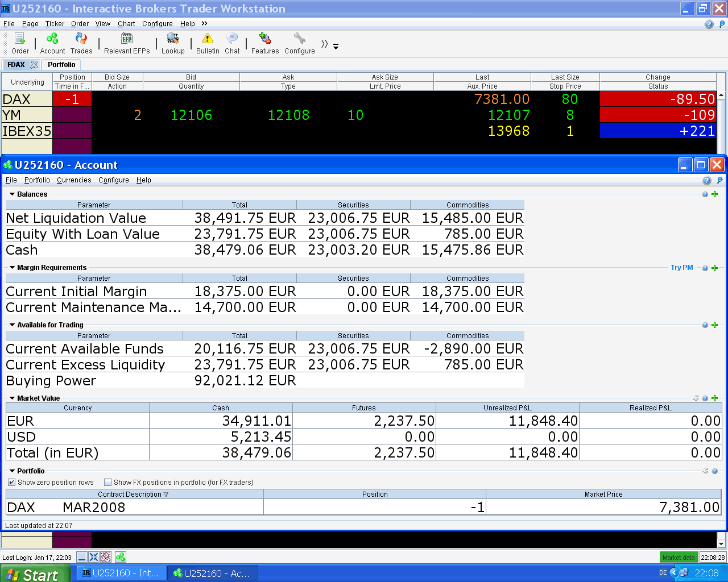
Task: Uncheck Show zero position rows
Action: click(x=11, y=483)
